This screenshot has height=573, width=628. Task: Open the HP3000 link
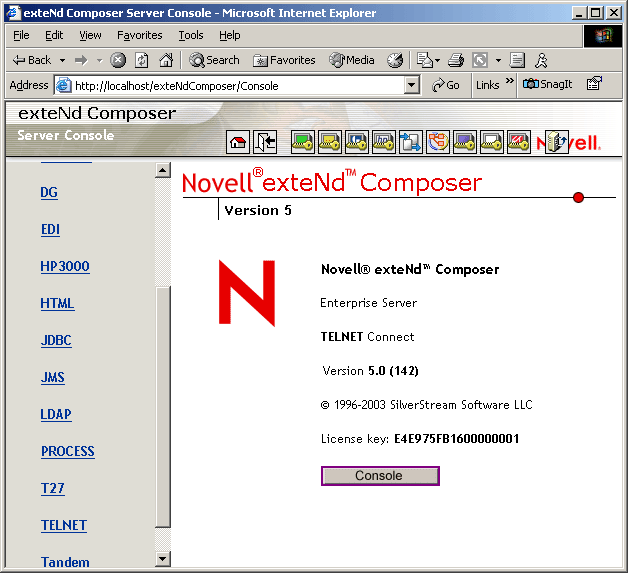tap(65, 266)
